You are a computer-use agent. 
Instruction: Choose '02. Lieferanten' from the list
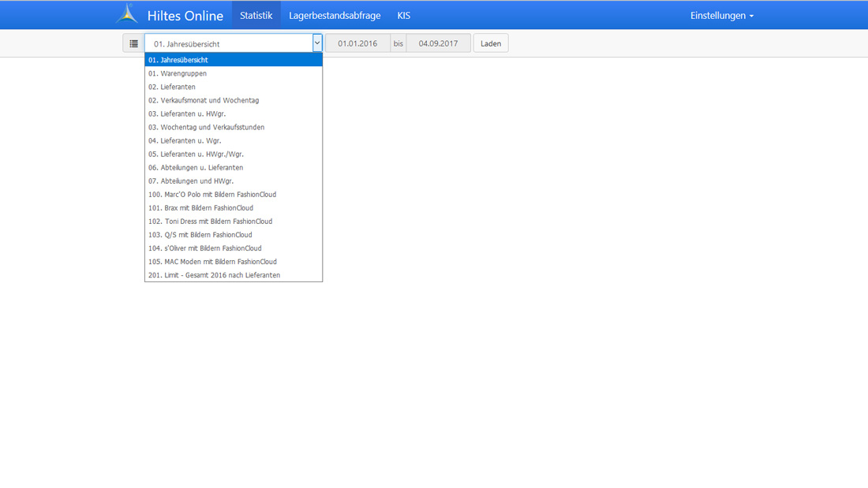172,87
